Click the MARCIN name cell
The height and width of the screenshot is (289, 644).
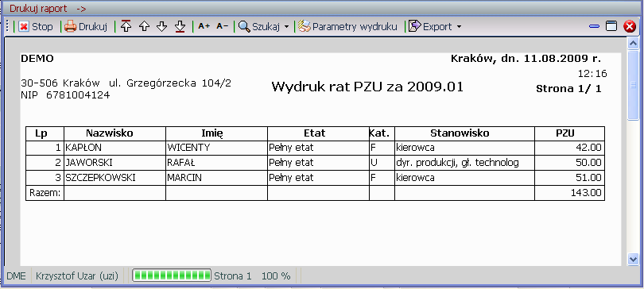pos(217,178)
